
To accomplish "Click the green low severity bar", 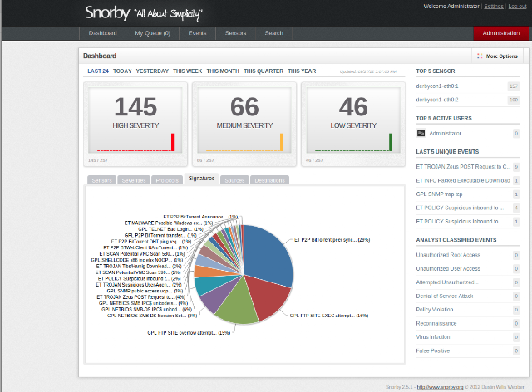I will point(390,142).
